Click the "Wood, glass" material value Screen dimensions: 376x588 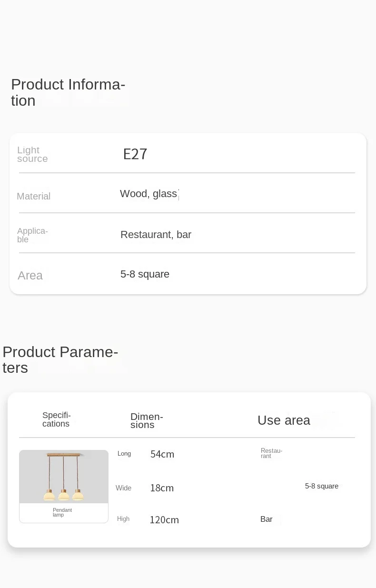click(x=148, y=194)
